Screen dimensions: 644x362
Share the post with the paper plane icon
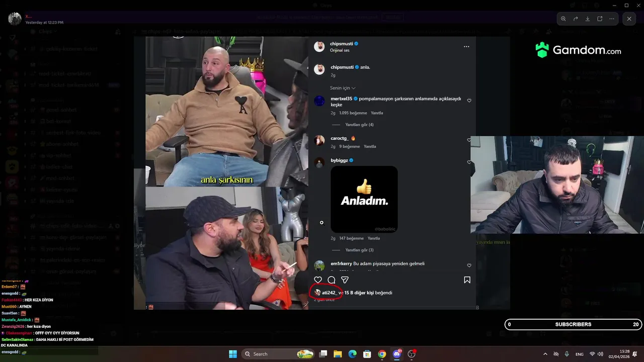point(345,280)
